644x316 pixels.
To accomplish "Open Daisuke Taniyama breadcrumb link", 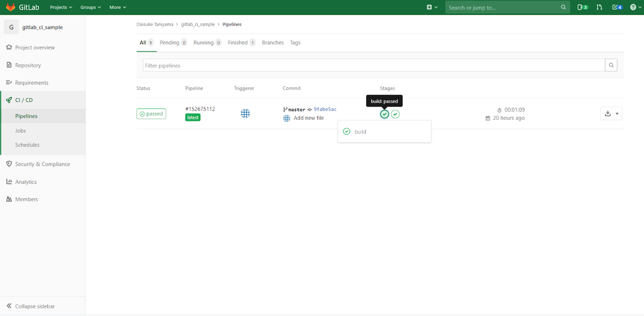I will tap(156, 24).
